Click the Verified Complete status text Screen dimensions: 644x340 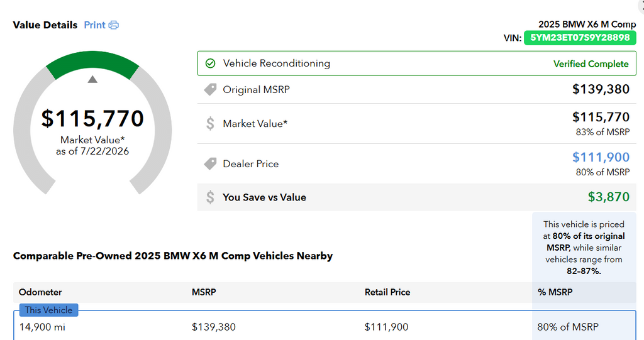[591, 63]
